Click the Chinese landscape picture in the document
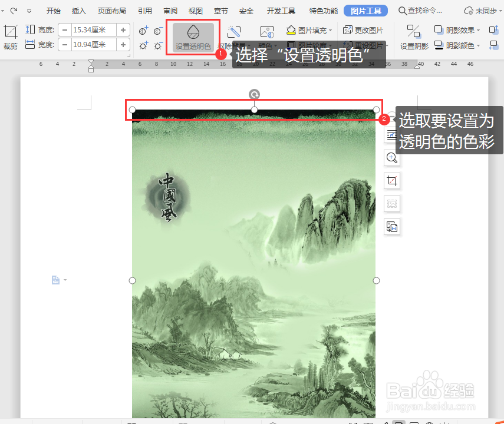This screenshot has height=424, width=504. click(253, 263)
